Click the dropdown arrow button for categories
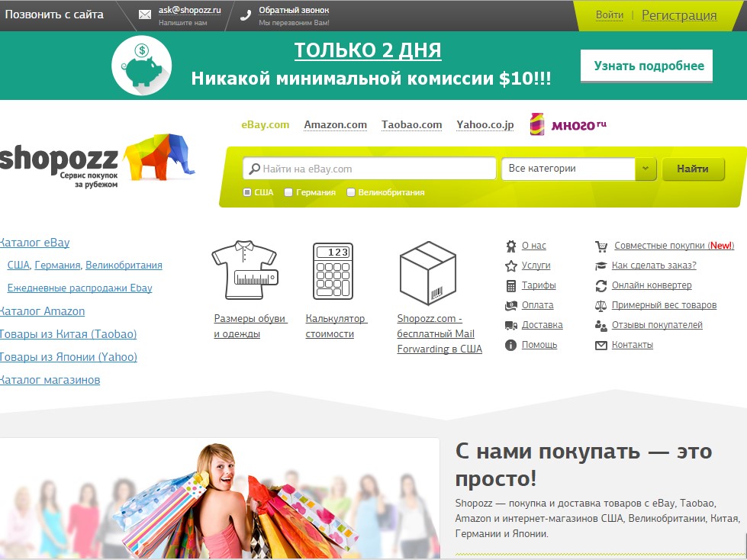747x560 pixels. (x=646, y=169)
